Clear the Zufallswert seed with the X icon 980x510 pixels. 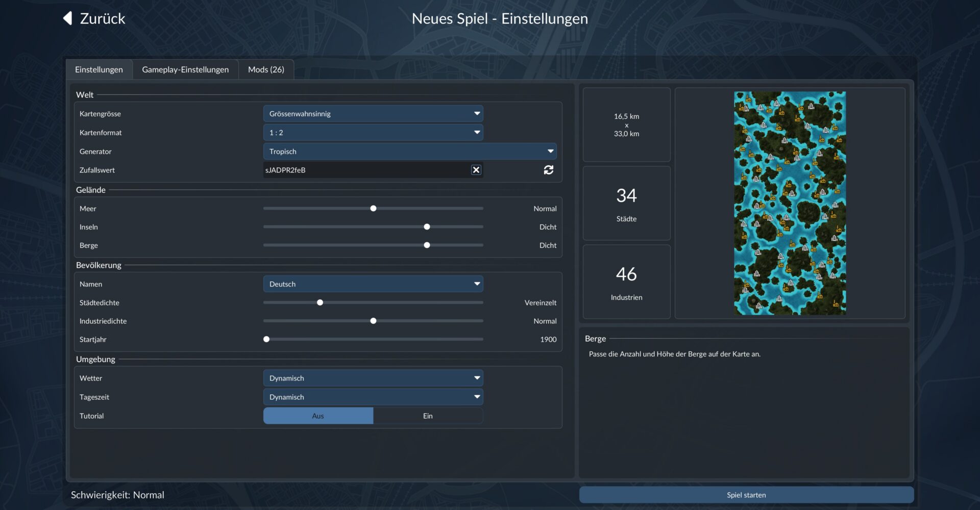pos(476,170)
